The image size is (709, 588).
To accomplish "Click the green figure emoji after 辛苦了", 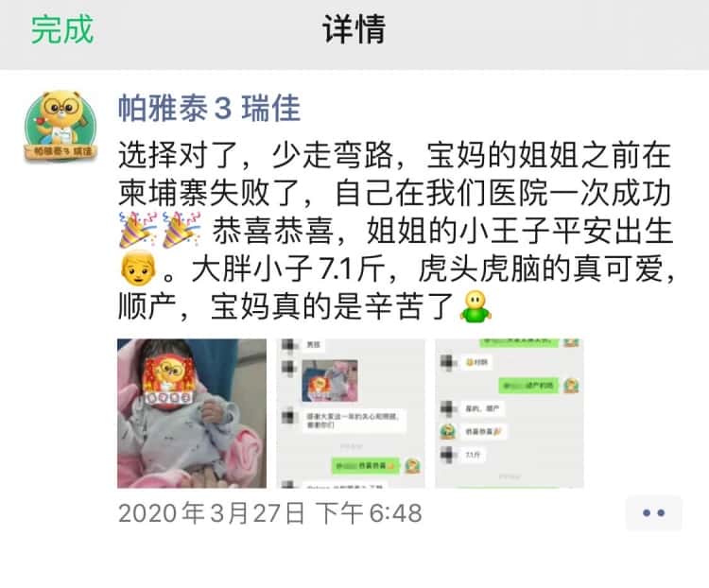I will (476, 306).
